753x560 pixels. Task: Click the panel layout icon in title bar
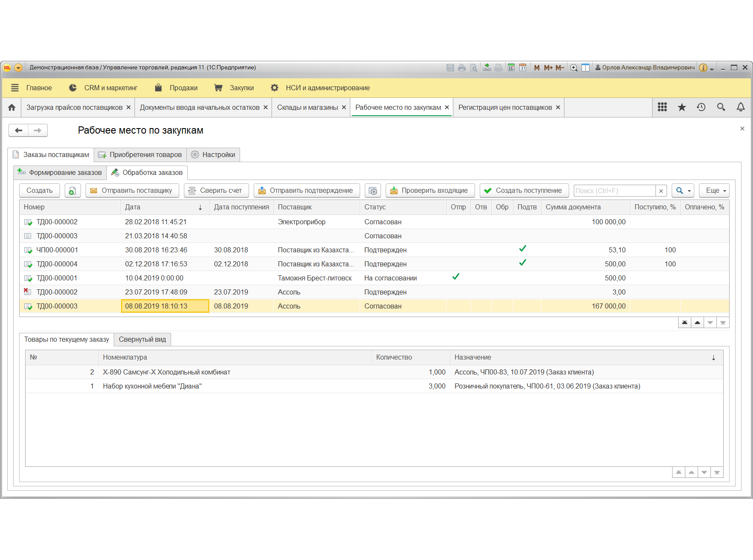coord(585,68)
